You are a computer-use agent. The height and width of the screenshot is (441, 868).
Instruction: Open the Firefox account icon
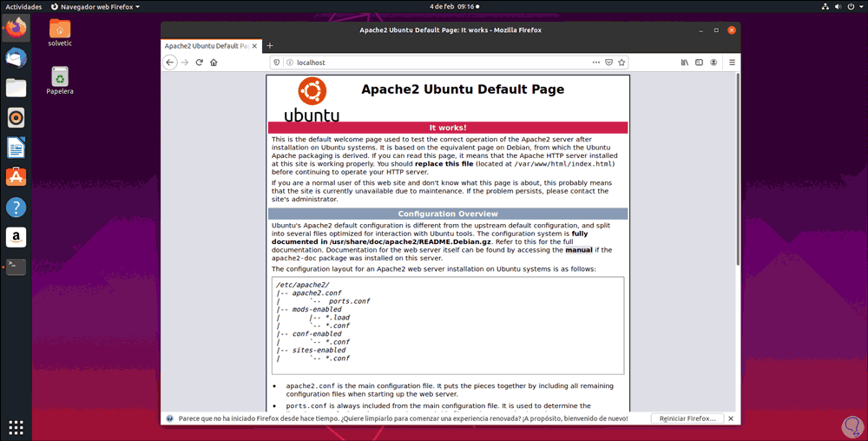(713, 63)
